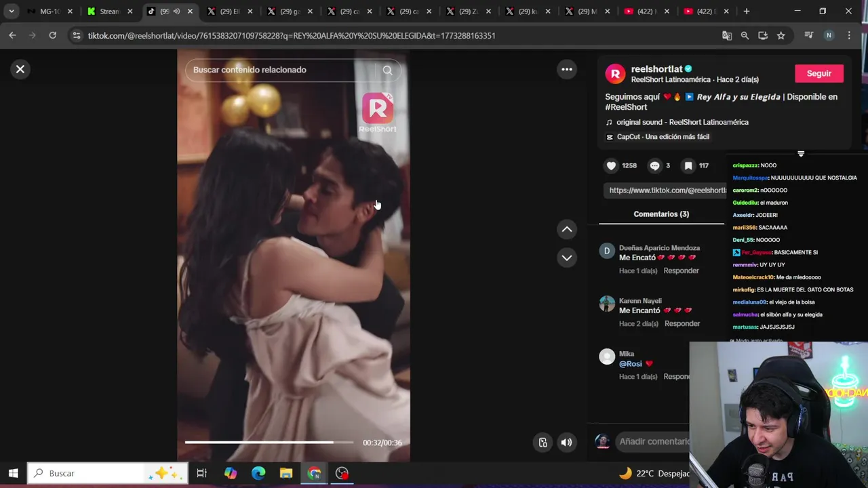Open the tab search dropdown arrow
Screen dimensions: 868x488
[x=12, y=12]
